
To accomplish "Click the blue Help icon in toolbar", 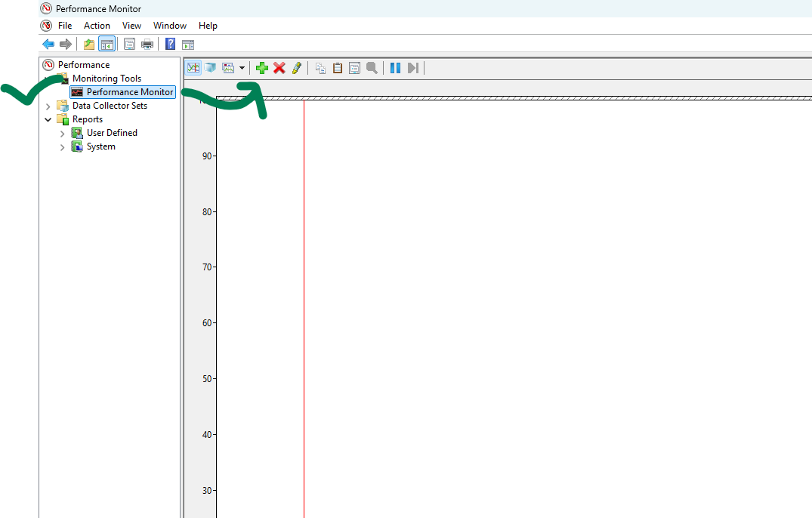I will pyautogui.click(x=171, y=45).
